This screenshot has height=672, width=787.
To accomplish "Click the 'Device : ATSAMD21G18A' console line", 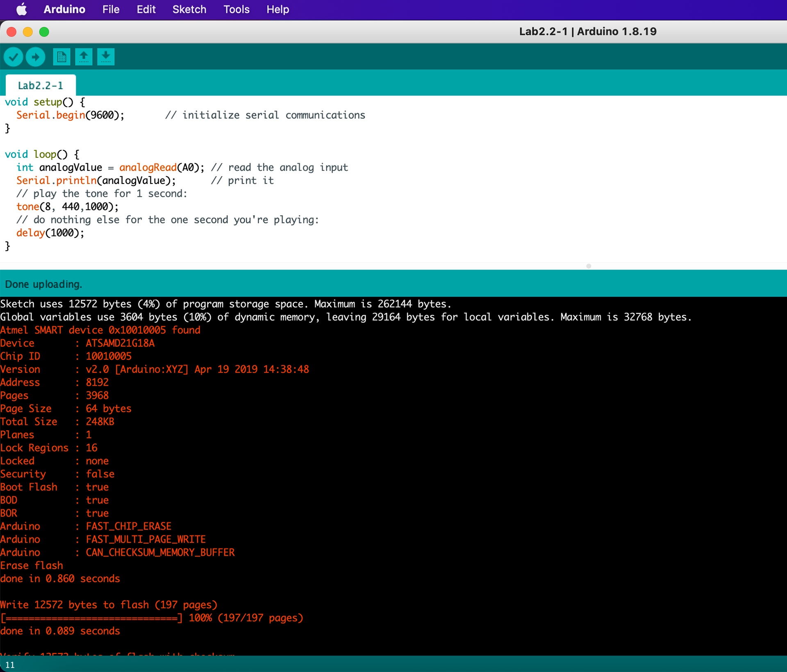I will point(77,343).
